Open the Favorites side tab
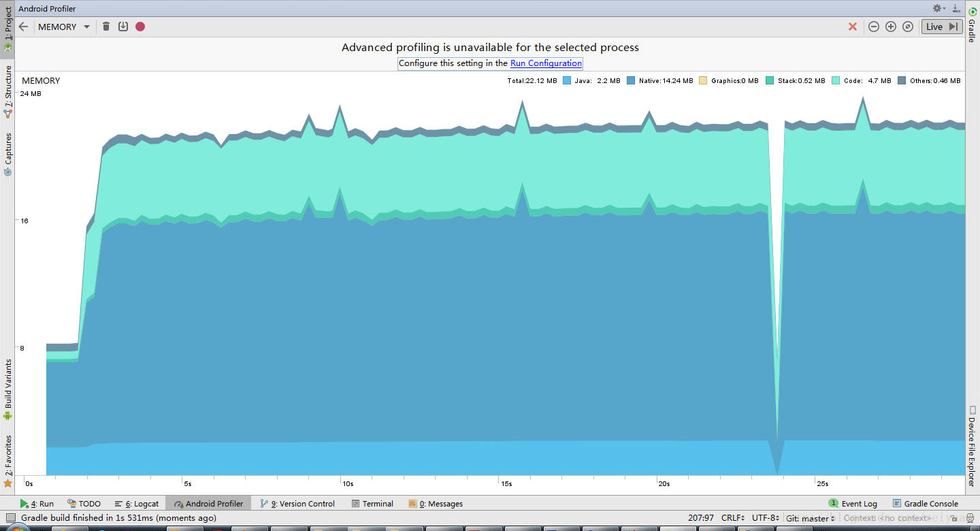The width and height of the screenshot is (980, 531). click(x=7, y=461)
